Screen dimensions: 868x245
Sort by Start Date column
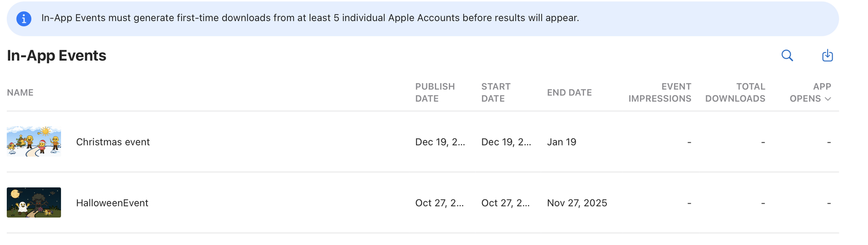click(x=496, y=92)
